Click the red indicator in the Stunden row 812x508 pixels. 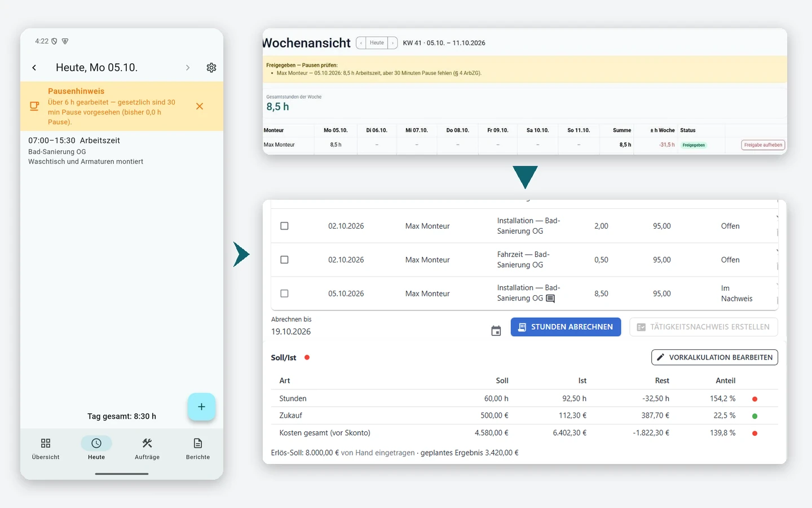click(754, 399)
